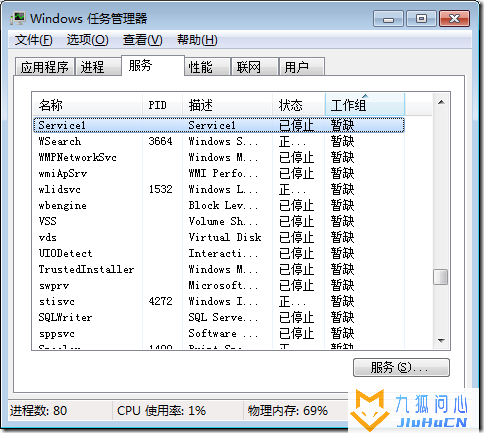Select the wlidsvc service row
Screen dimensions: 484x433
coord(219,189)
